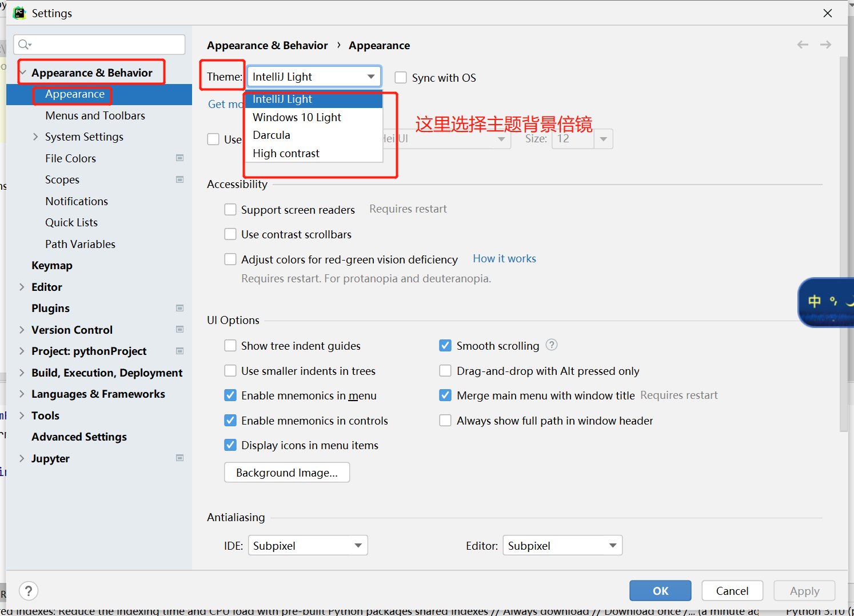This screenshot has height=616, width=854.
Task: Expand Build, Execution, Deployment node
Action: pos(22,373)
